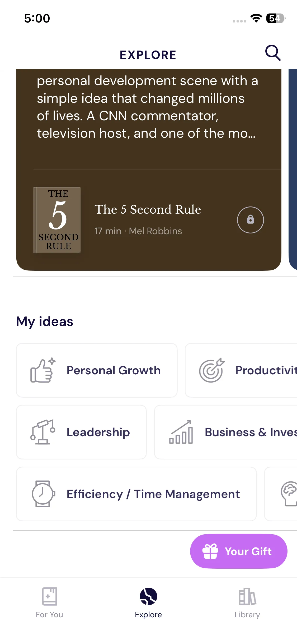Tap the Leadership scales icon

coord(43,432)
